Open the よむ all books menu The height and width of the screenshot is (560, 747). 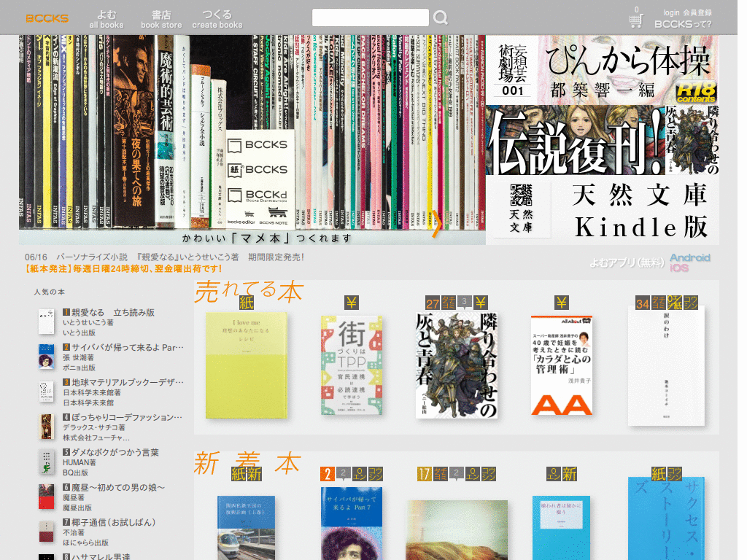(107, 19)
